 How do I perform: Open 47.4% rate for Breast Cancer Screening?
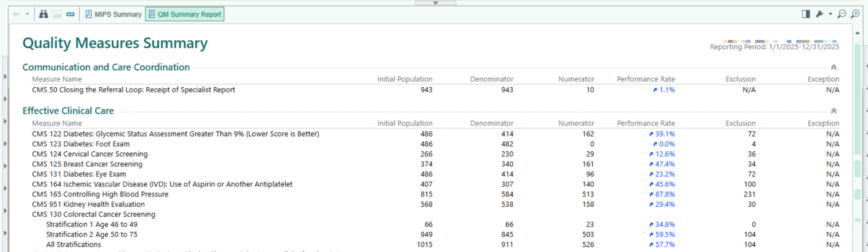[662, 164]
